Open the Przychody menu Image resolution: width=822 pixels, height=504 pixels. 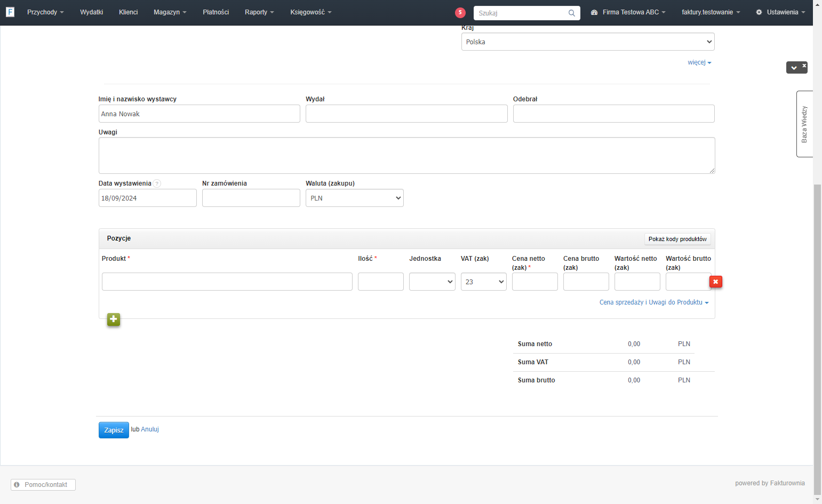(x=45, y=12)
